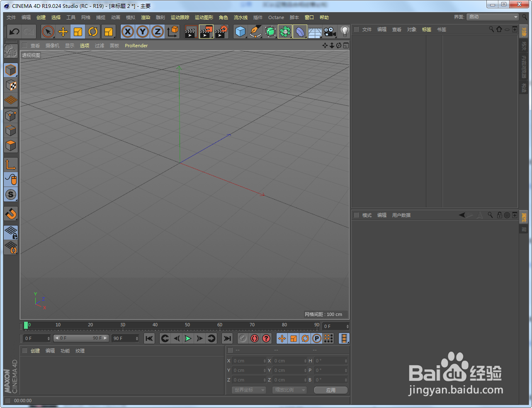Open the 界面 layout dropdown
The image size is (532, 408).
point(493,17)
